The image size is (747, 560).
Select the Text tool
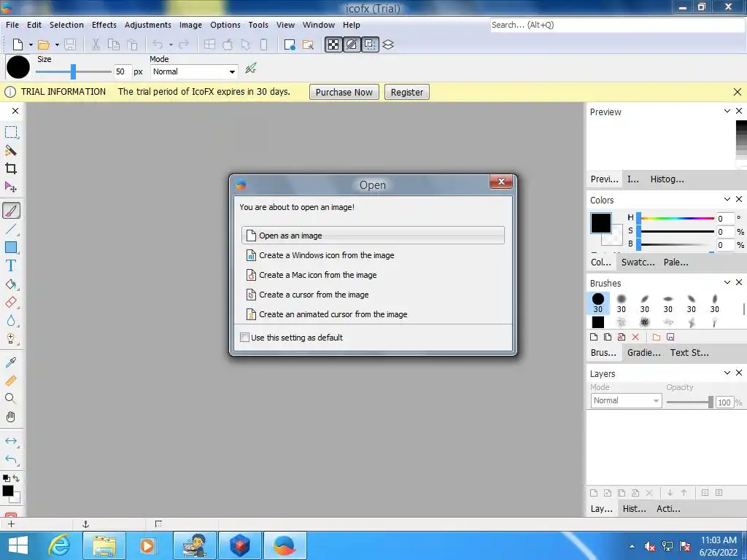point(11,265)
